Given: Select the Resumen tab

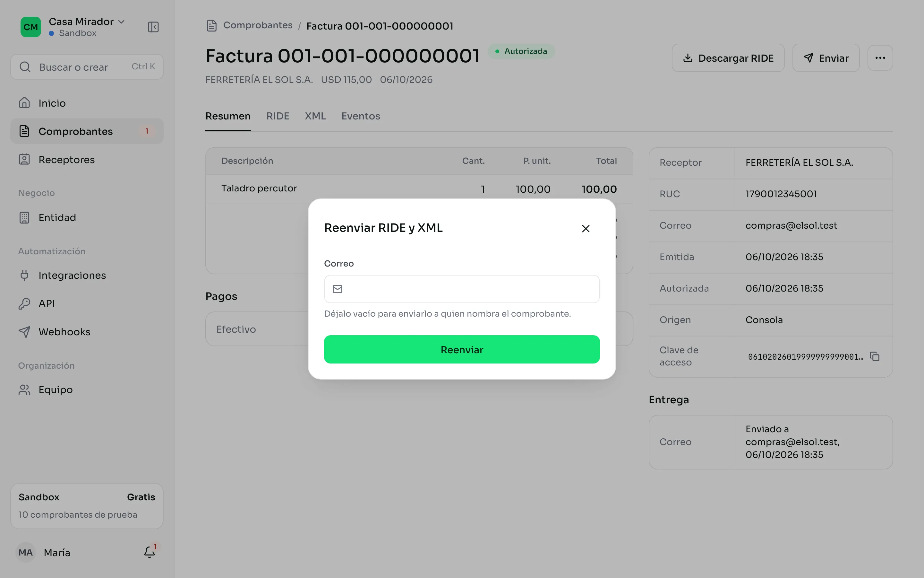Looking at the screenshot, I should coord(228,116).
